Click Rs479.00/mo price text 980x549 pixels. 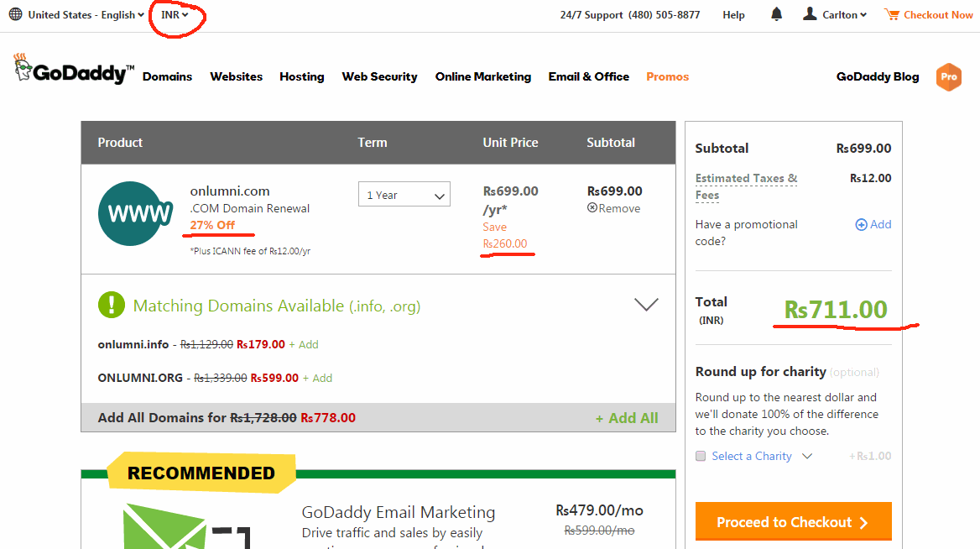599,510
